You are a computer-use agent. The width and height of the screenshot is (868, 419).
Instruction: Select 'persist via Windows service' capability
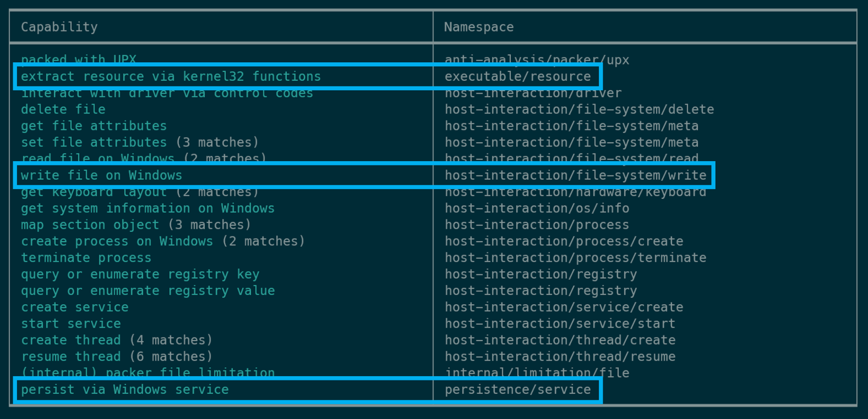(124, 390)
